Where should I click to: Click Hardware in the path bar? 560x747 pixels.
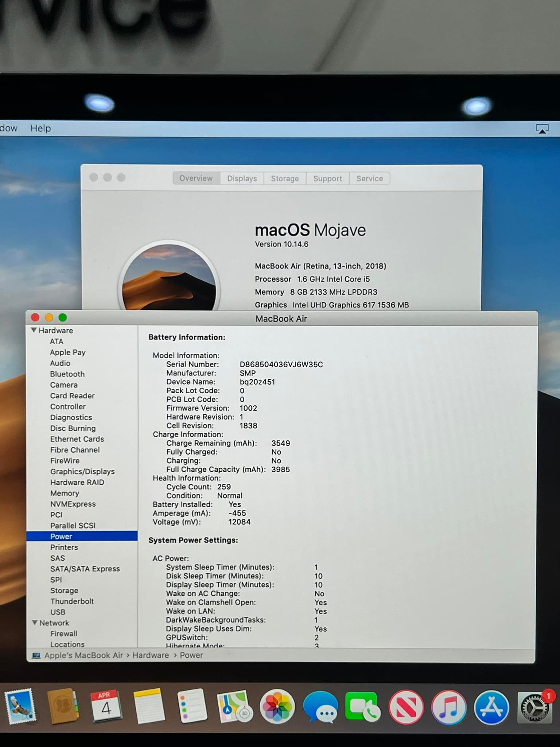coord(151,655)
